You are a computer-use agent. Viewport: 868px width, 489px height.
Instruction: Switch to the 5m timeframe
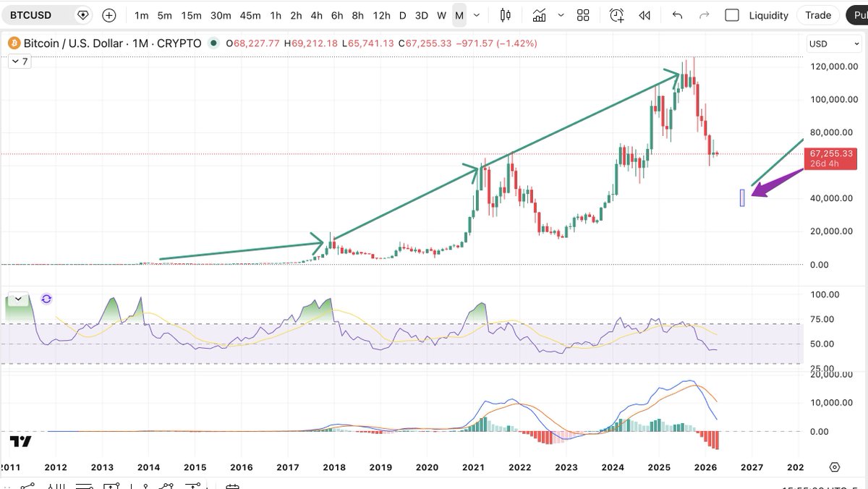[x=165, y=15]
